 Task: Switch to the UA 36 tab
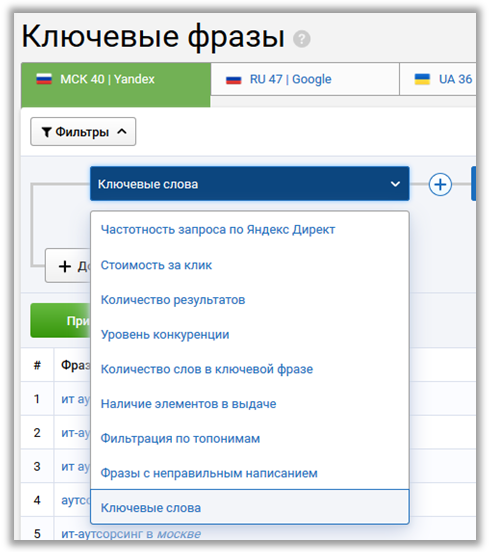pos(438,79)
